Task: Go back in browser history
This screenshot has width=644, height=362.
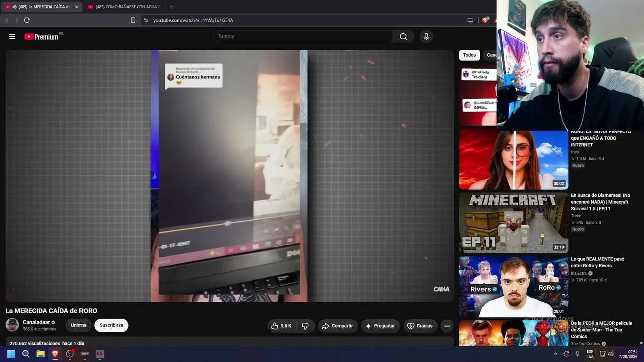Action: [7, 20]
